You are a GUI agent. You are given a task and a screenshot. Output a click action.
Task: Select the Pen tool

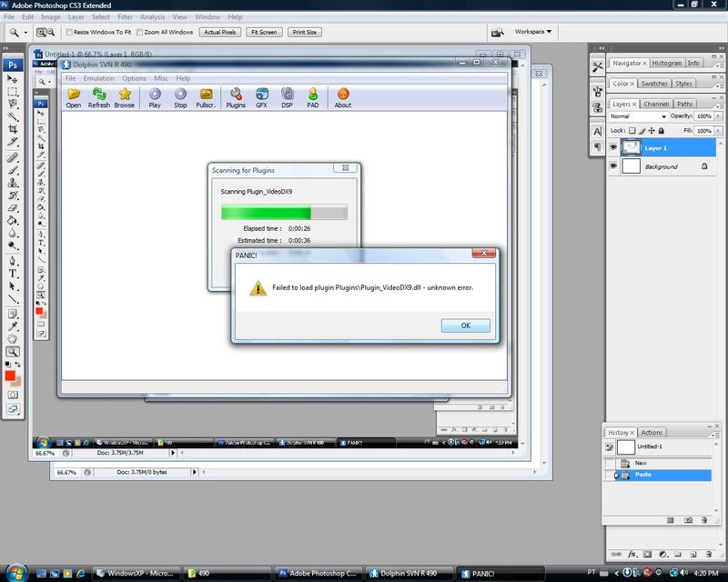tap(12, 261)
